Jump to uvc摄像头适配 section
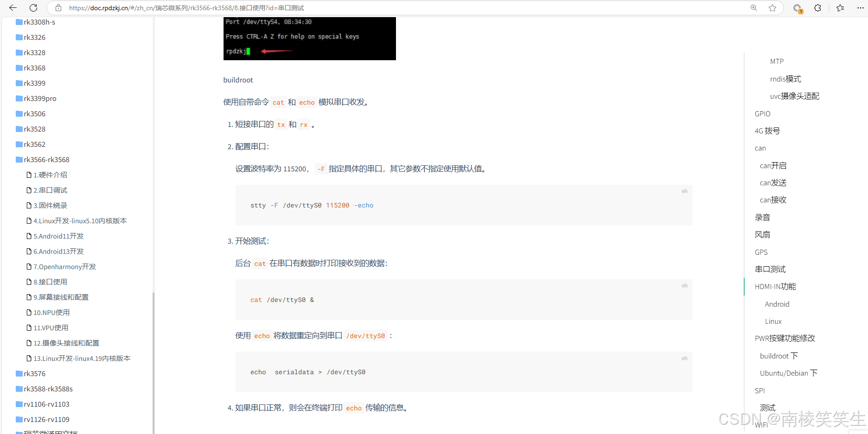 795,96
